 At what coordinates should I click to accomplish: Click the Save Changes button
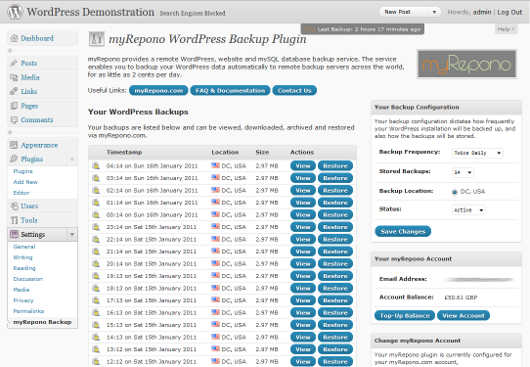coord(403,231)
